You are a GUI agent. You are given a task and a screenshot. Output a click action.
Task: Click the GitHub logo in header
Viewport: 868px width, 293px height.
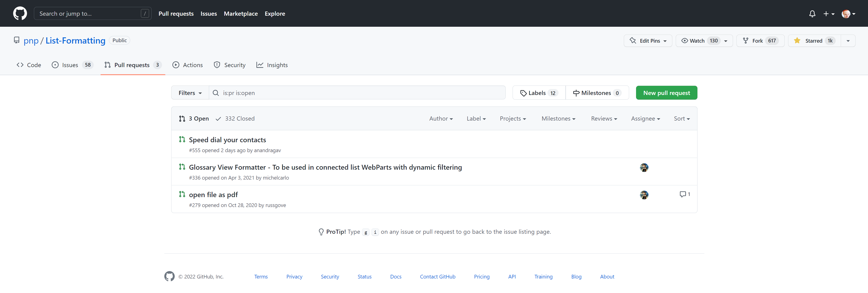click(20, 13)
